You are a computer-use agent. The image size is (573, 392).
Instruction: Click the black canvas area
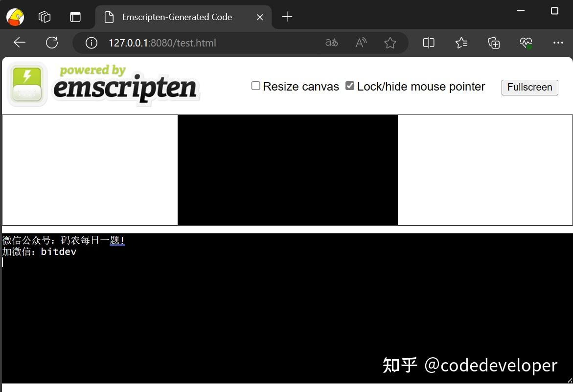pyautogui.click(x=288, y=170)
